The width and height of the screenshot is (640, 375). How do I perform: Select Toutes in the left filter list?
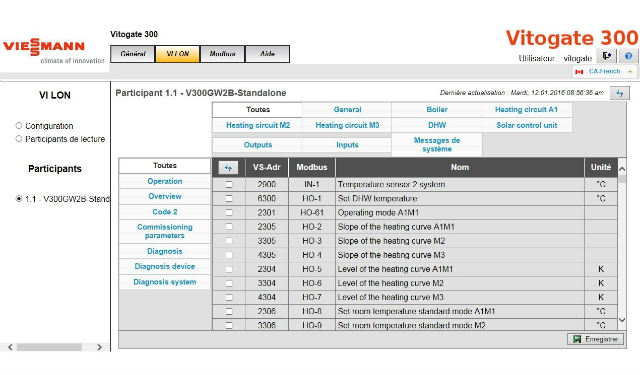pos(164,166)
